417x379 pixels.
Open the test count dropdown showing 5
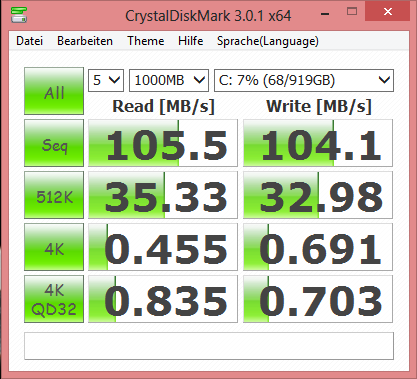[x=106, y=80]
